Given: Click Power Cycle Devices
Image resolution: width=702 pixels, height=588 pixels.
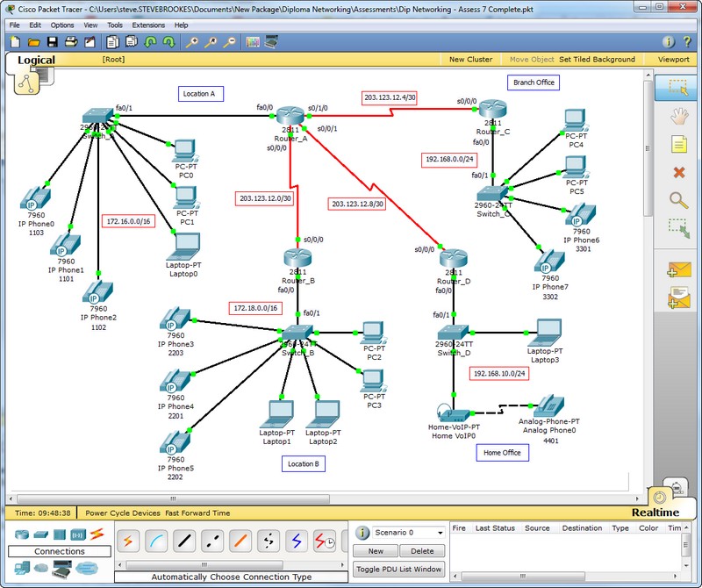Looking at the screenshot, I should click(x=123, y=513).
